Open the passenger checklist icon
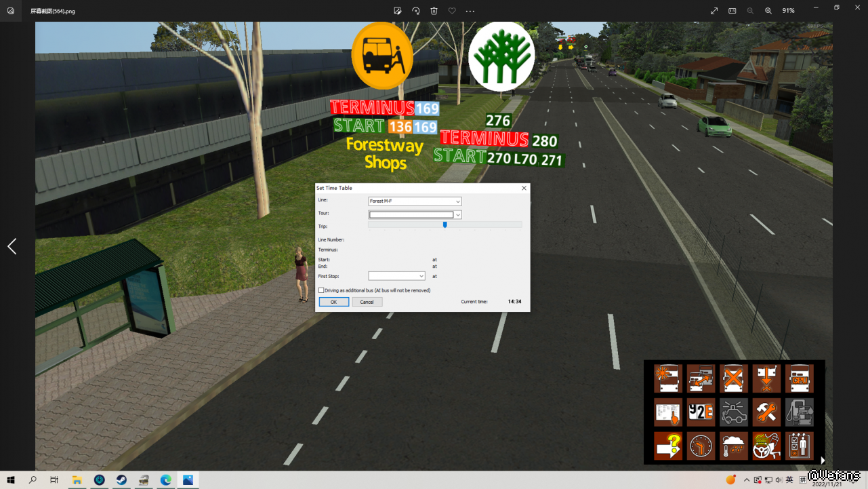Screen dimensions: 868x489 [x=800, y=446]
